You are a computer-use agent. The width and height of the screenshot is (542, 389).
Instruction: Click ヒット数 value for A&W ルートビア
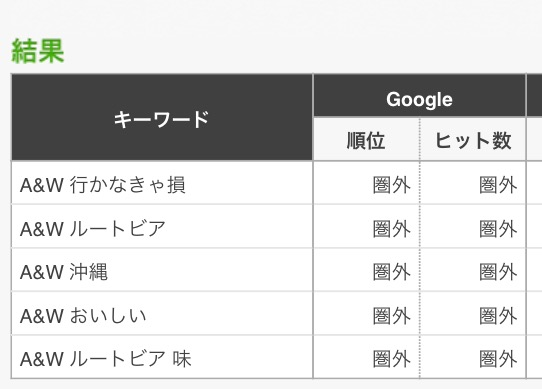coord(498,229)
